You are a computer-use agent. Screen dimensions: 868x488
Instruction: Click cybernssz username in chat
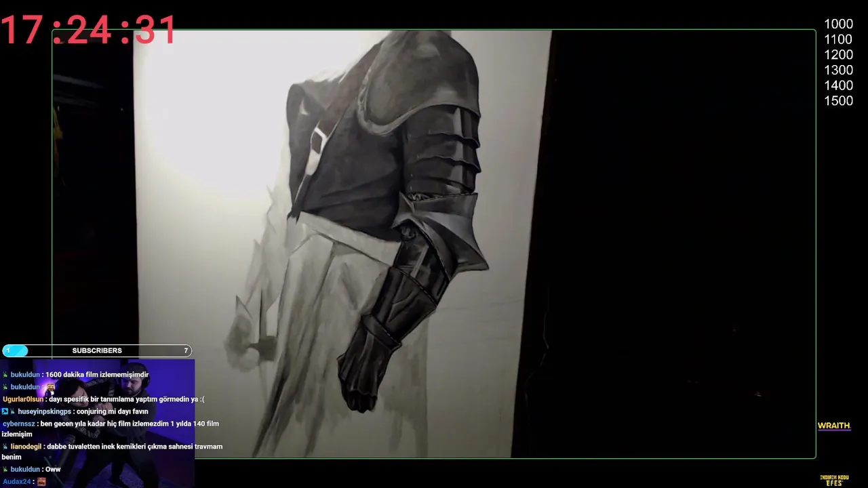[20, 424]
